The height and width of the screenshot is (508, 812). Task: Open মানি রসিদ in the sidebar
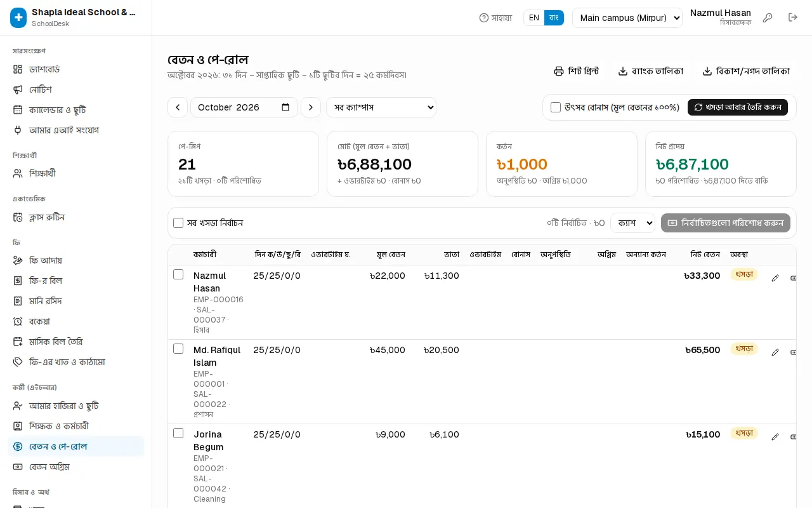(x=76, y=301)
